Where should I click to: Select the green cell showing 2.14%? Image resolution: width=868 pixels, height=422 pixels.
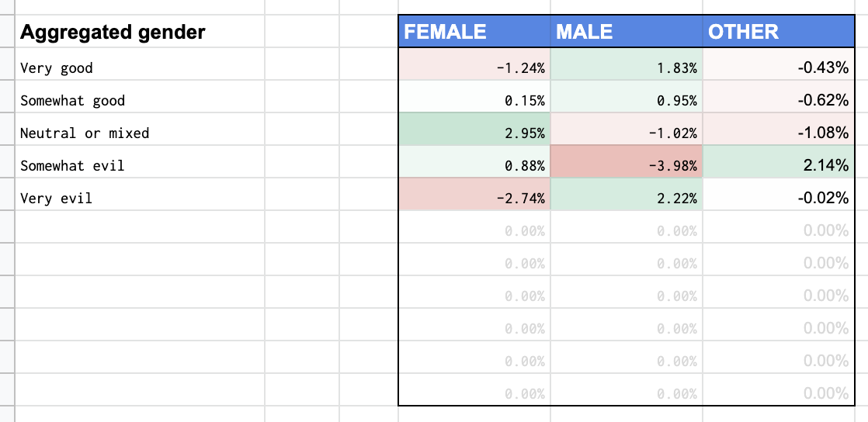pyautogui.click(x=779, y=165)
